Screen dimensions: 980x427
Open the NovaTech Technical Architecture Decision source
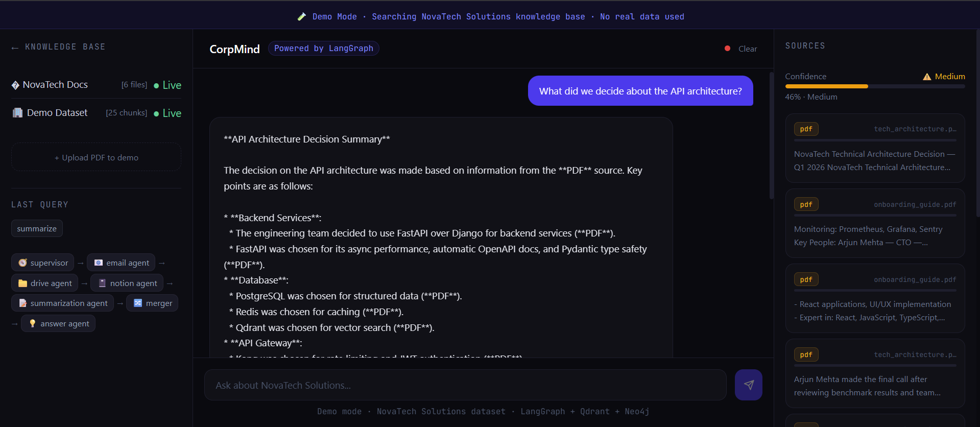tap(875, 148)
